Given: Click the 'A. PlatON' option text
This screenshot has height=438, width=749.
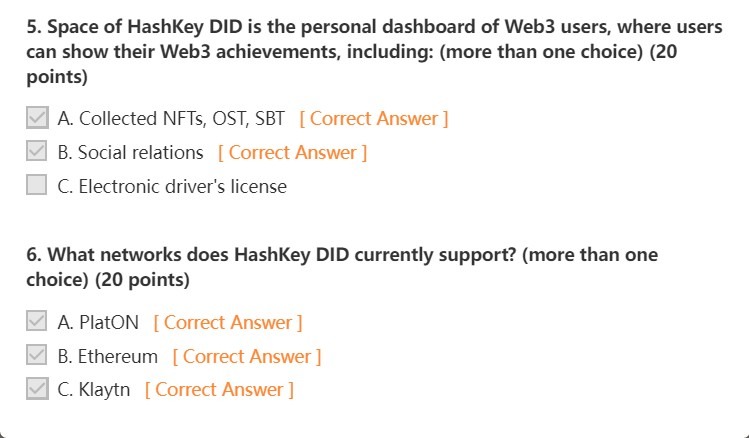Looking at the screenshot, I should click(98, 323).
